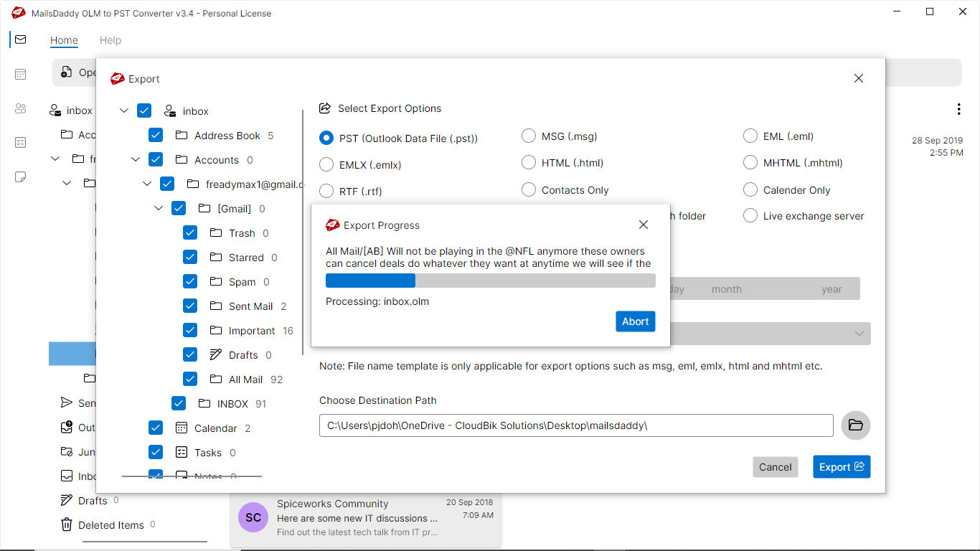This screenshot has width=980, height=551.
Task: Click the three-dot more options icon
Action: 958,109
